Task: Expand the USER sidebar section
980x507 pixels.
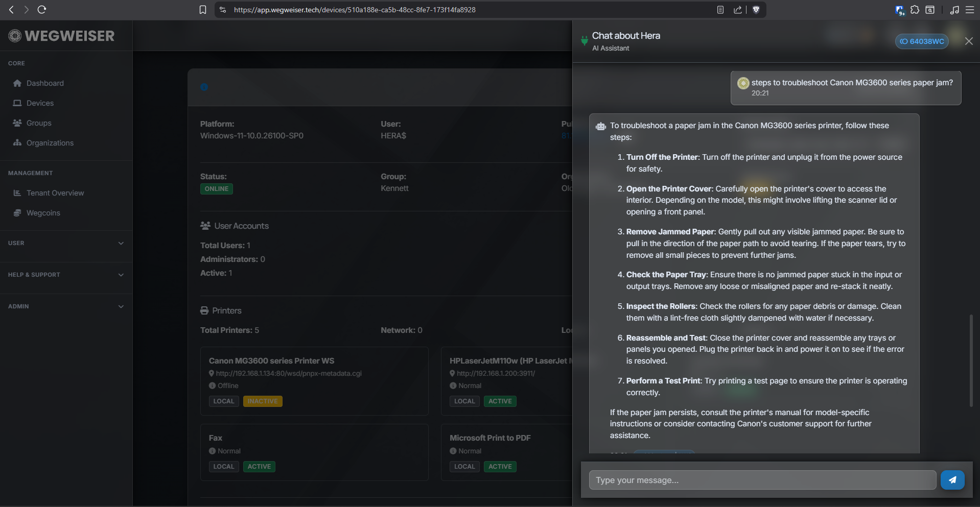Action: click(x=66, y=243)
